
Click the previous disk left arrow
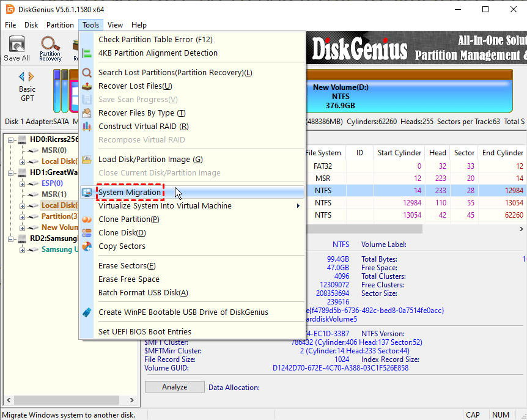point(22,76)
